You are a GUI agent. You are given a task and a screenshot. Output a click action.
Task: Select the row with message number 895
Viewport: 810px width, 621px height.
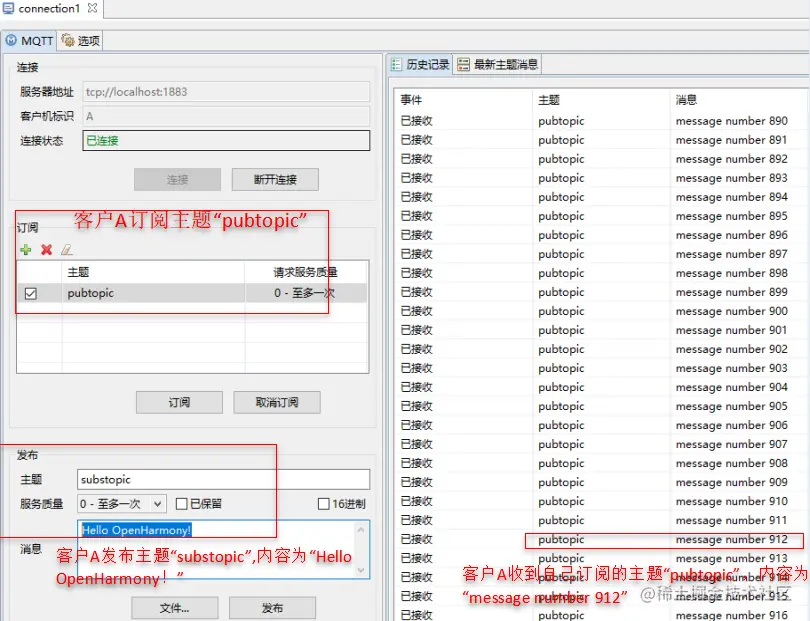coord(601,216)
